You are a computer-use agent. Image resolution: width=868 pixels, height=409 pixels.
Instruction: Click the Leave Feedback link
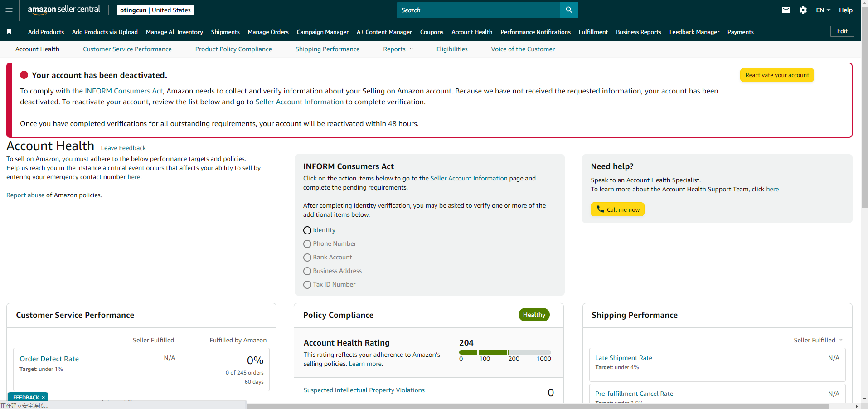pos(123,148)
